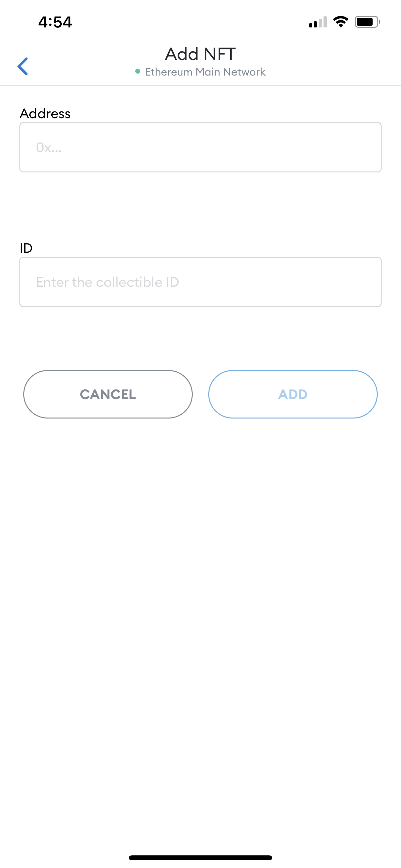Focus the ID input field
Image resolution: width=401 pixels, height=868 pixels.
(200, 282)
